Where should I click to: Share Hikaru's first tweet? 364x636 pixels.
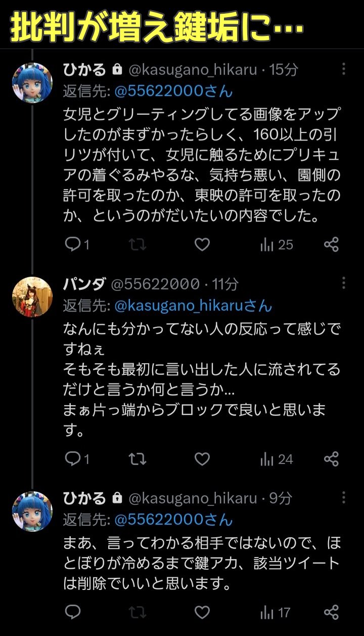(331, 245)
